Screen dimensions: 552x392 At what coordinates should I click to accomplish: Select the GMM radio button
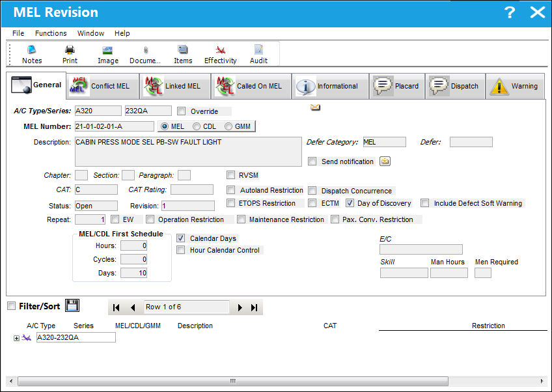point(228,126)
